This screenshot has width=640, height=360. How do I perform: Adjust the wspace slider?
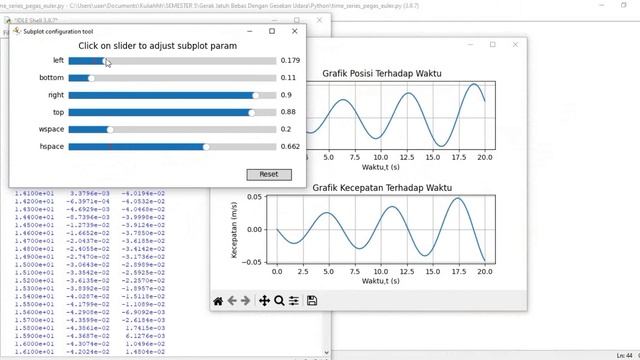click(x=172, y=129)
